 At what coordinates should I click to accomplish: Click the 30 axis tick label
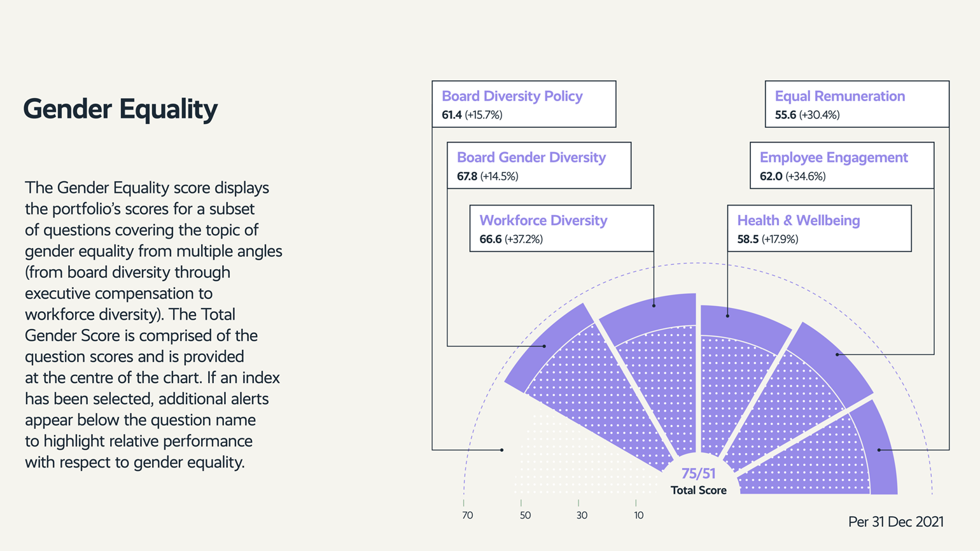pyautogui.click(x=582, y=515)
